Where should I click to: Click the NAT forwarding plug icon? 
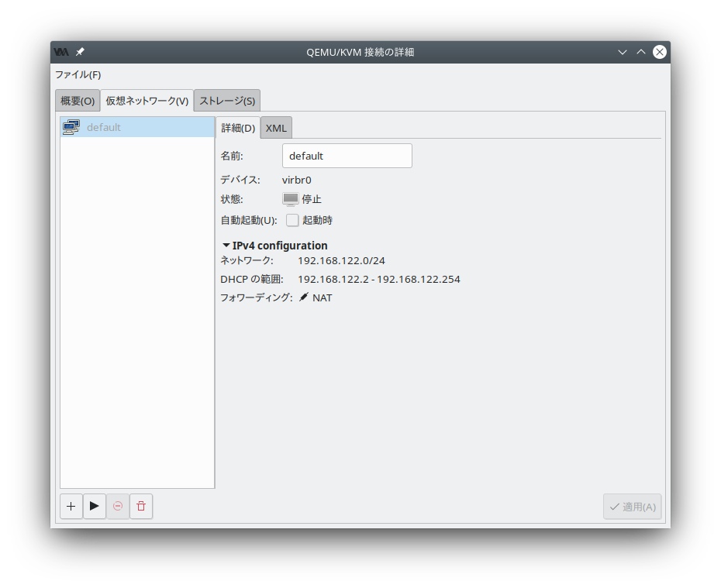click(x=304, y=297)
